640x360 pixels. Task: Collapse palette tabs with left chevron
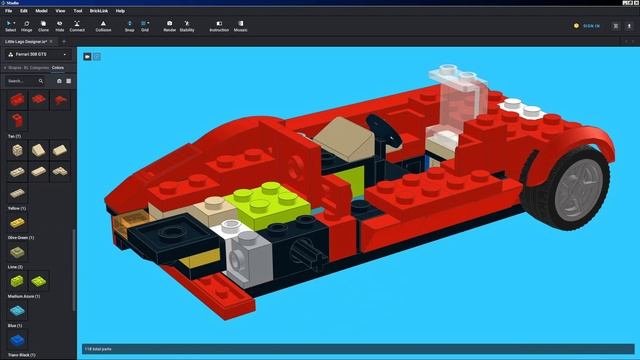pyautogui.click(x=5, y=68)
